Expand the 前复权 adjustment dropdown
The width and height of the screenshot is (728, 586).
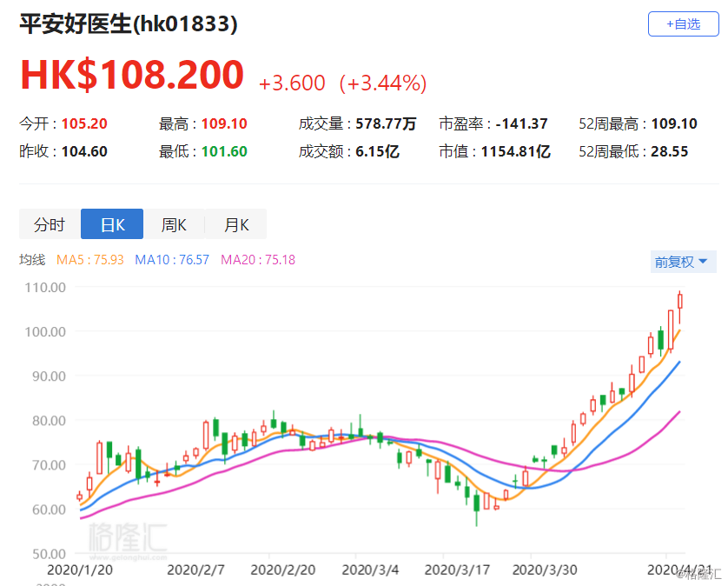(683, 262)
